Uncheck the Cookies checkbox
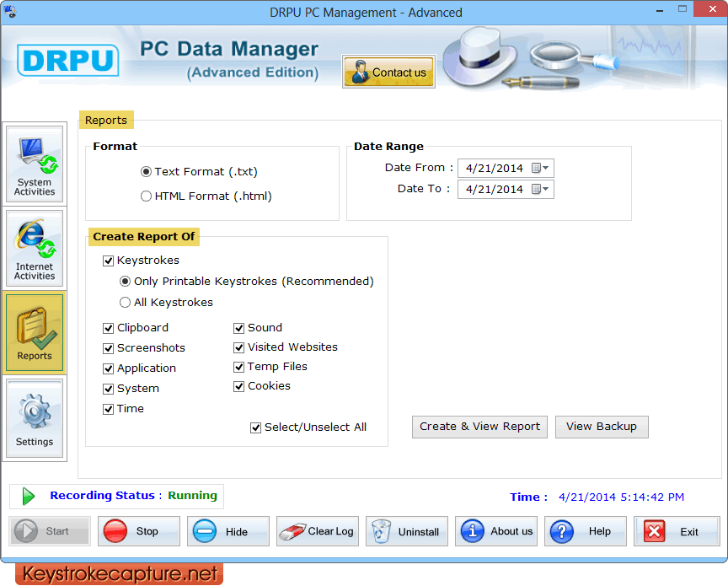The height and width of the screenshot is (586, 728). tap(238, 386)
